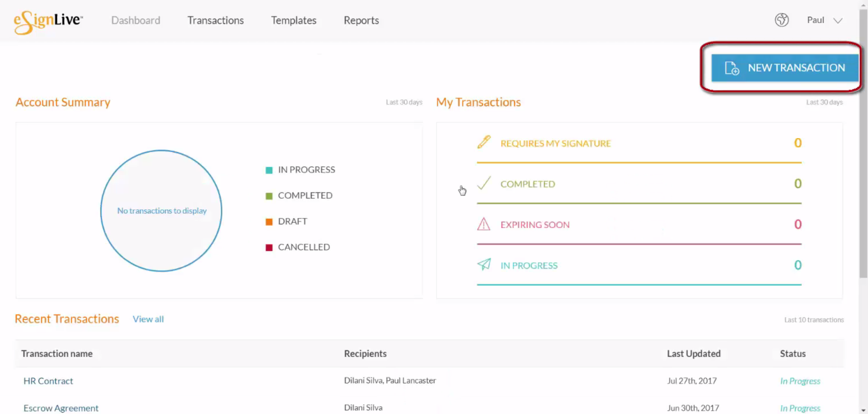Open the HR Contract transaction

(48, 381)
